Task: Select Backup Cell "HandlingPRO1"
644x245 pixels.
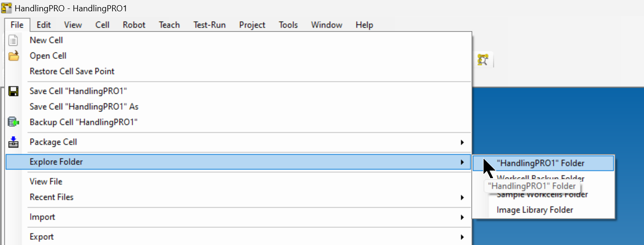Action: (x=238, y=122)
